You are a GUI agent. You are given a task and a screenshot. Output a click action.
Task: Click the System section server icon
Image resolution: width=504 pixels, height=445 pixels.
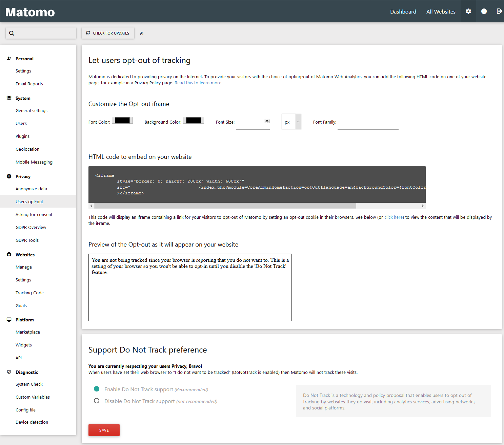coord(9,98)
